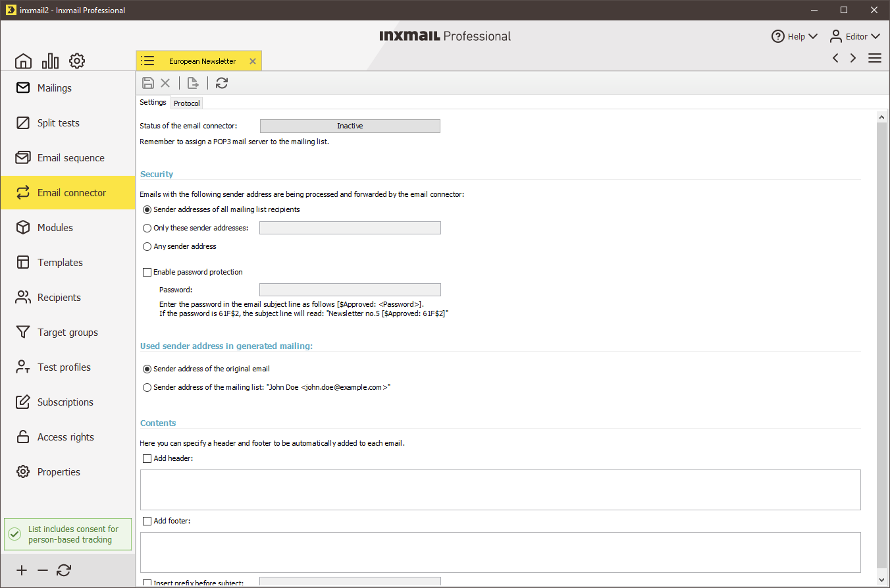Screen dimensions: 890x588
Task: Discard changes with the X toolbar icon
Action: (165, 83)
